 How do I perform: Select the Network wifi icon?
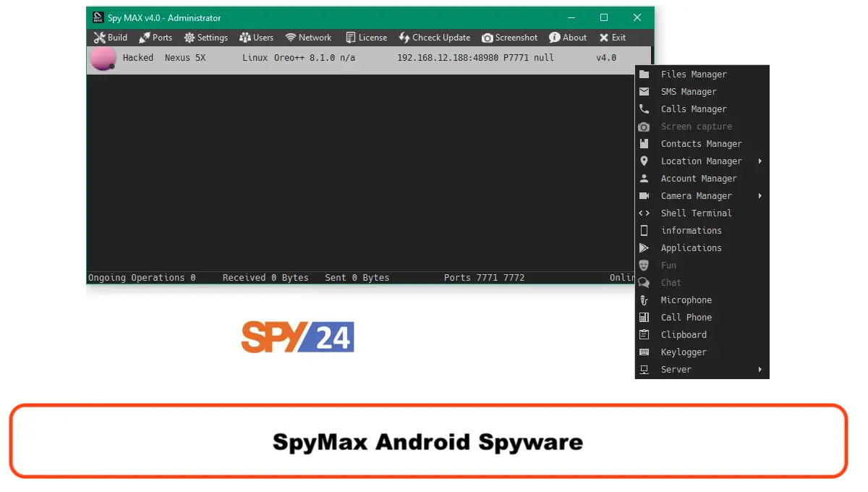291,38
